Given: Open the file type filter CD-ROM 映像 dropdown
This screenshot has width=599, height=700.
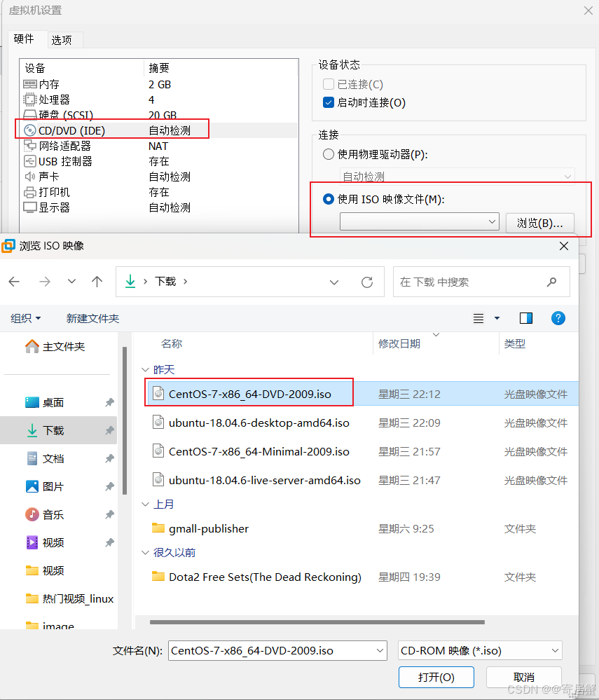Looking at the screenshot, I should click(x=480, y=650).
